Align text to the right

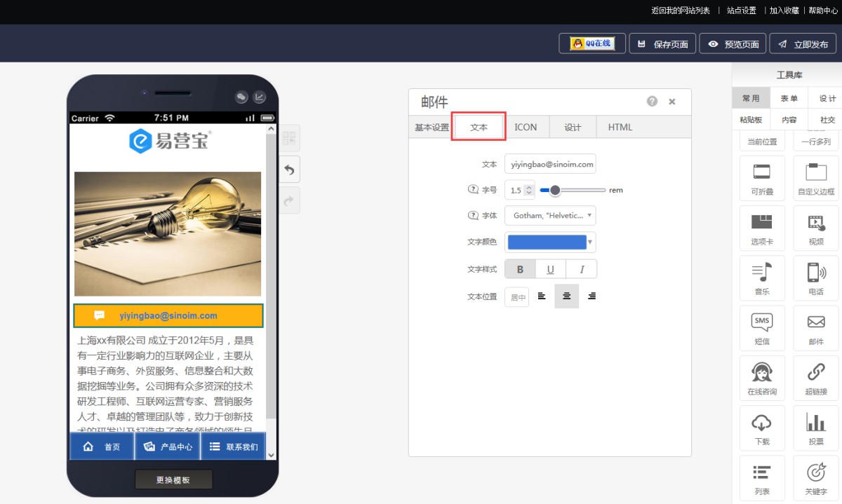[x=592, y=297]
